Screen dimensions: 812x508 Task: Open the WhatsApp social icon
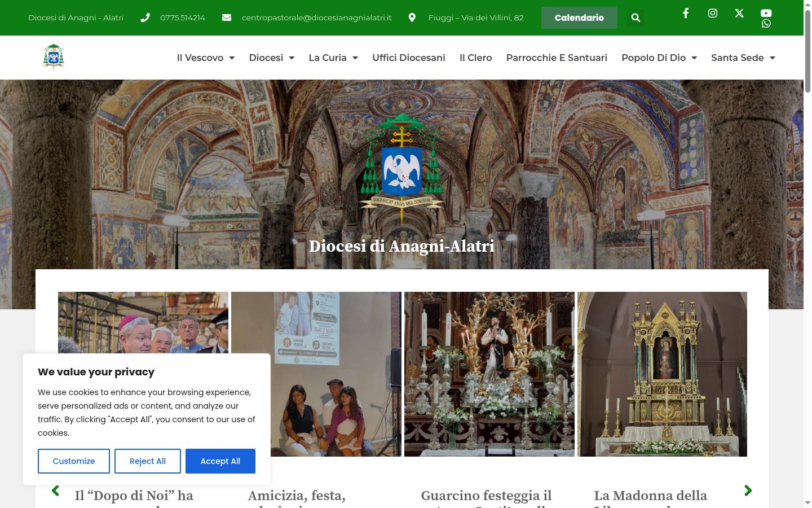coord(766,24)
